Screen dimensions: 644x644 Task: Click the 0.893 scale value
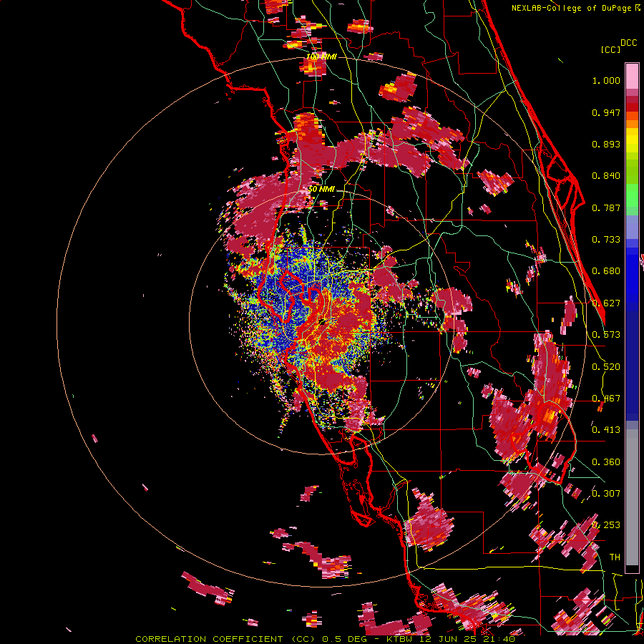606,144
